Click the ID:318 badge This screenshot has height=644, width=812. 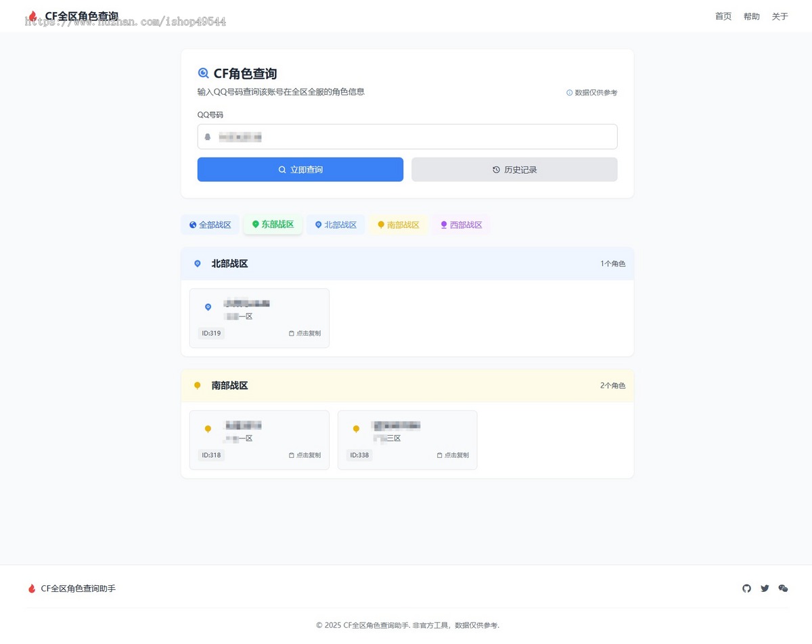click(x=211, y=455)
